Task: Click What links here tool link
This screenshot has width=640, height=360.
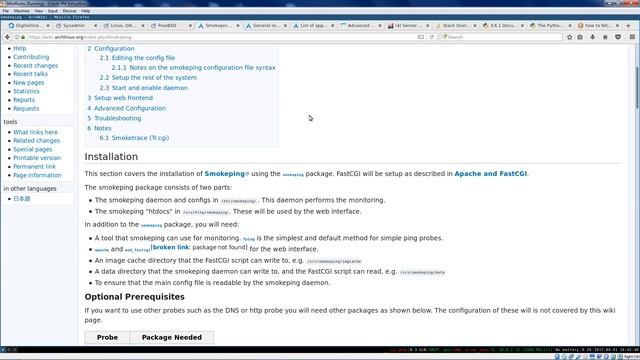Action: (36, 132)
